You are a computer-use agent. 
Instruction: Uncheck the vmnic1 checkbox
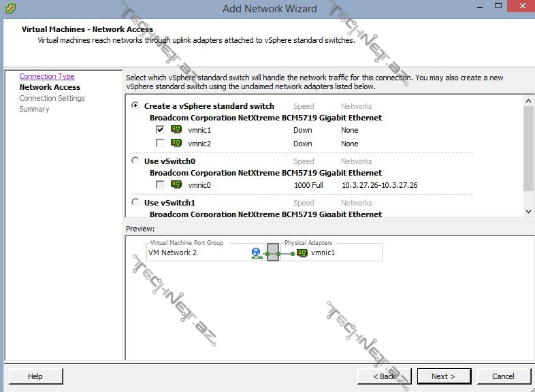[160, 130]
